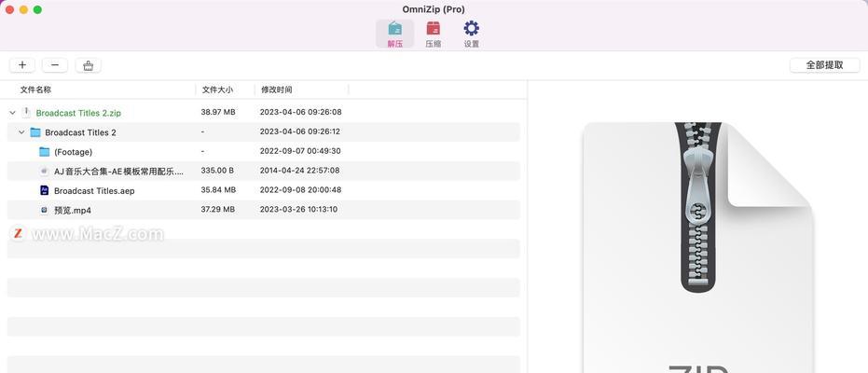Select the Broadcast Titles 2 folder icon

coord(35,132)
